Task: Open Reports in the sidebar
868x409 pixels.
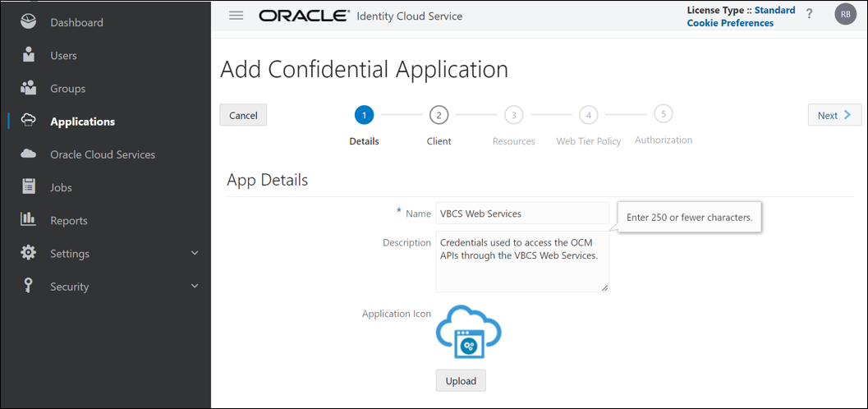Action: coord(69,221)
